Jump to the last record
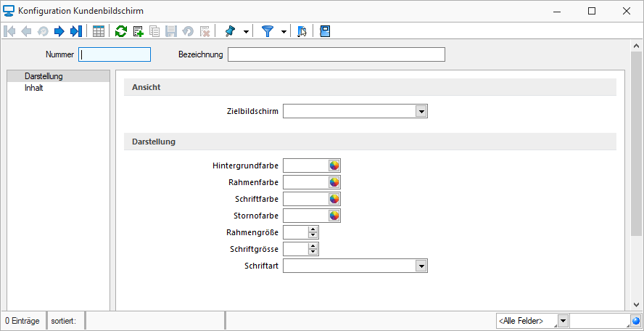This screenshot has height=331, width=644. pyautogui.click(x=76, y=31)
